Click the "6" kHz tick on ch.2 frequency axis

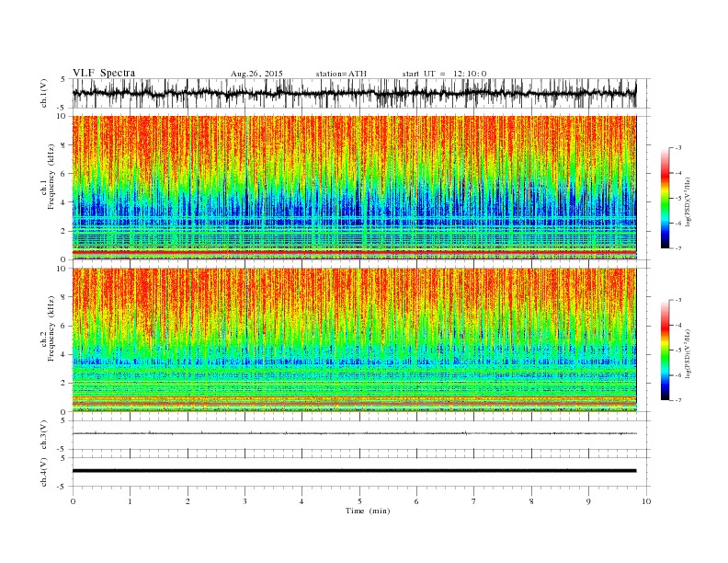(63, 326)
